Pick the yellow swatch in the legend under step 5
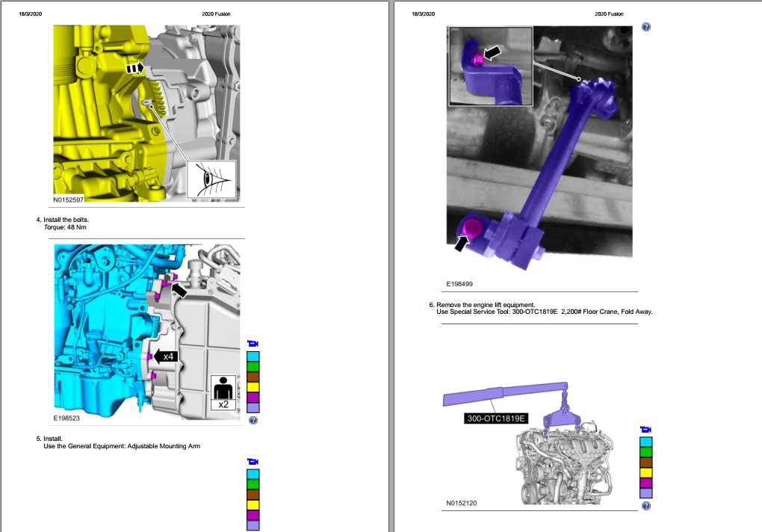This screenshot has height=532, width=762. tap(253, 505)
